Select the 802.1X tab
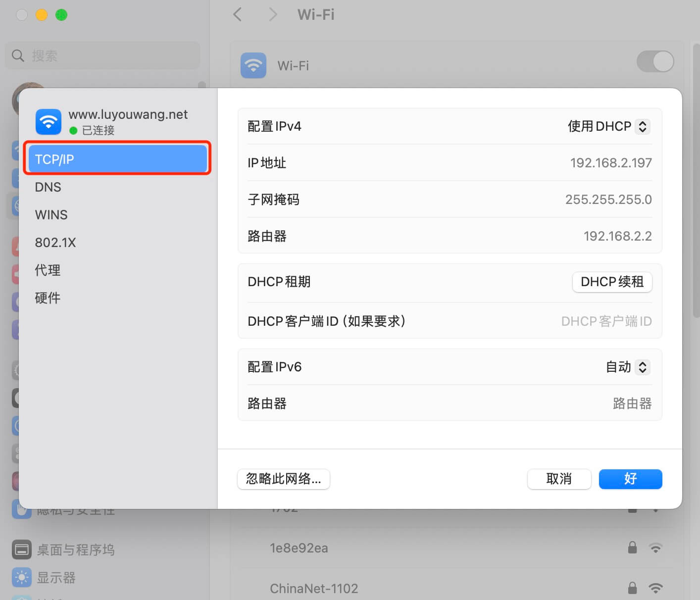This screenshot has height=600, width=700. (x=55, y=242)
